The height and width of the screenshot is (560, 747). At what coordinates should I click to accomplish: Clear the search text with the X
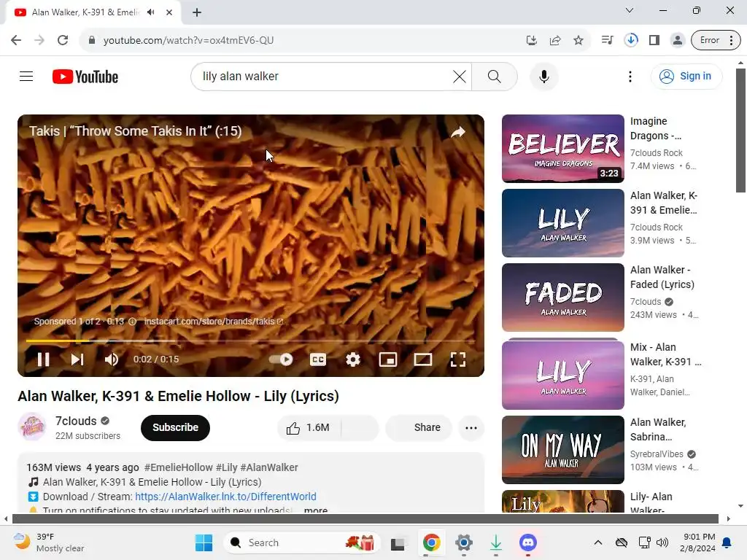point(460,76)
